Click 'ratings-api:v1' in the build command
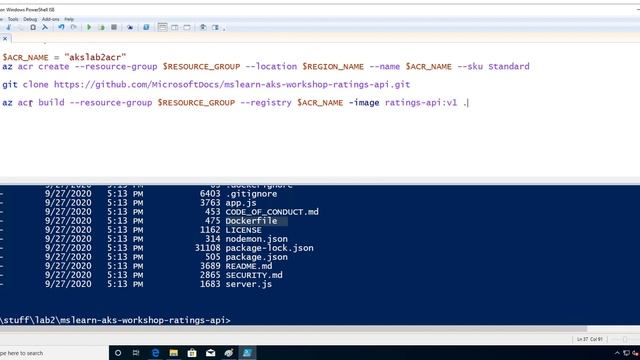The width and height of the screenshot is (640, 360). tap(421, 102)
